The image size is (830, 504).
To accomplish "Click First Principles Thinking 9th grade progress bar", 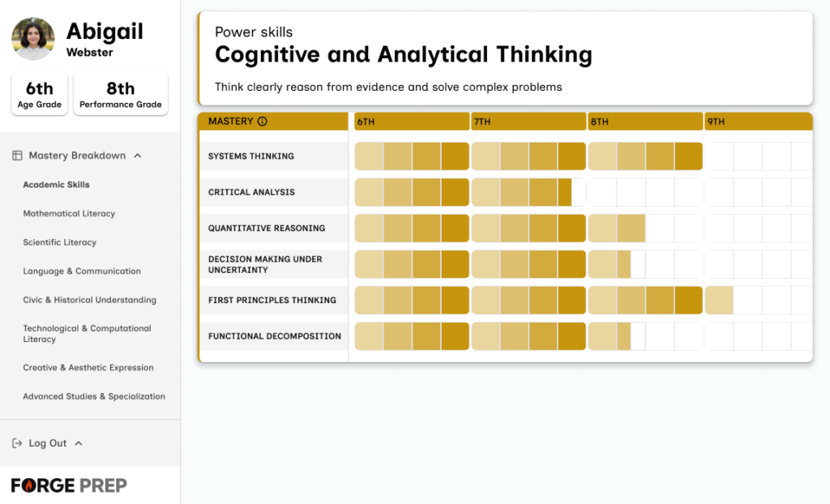I will click(719, 301).
